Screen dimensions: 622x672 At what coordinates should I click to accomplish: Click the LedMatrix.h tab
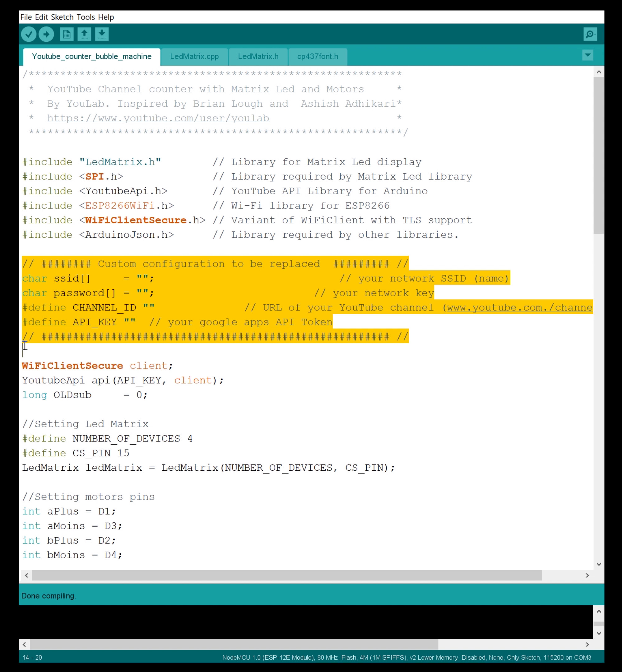coord(258,56)
